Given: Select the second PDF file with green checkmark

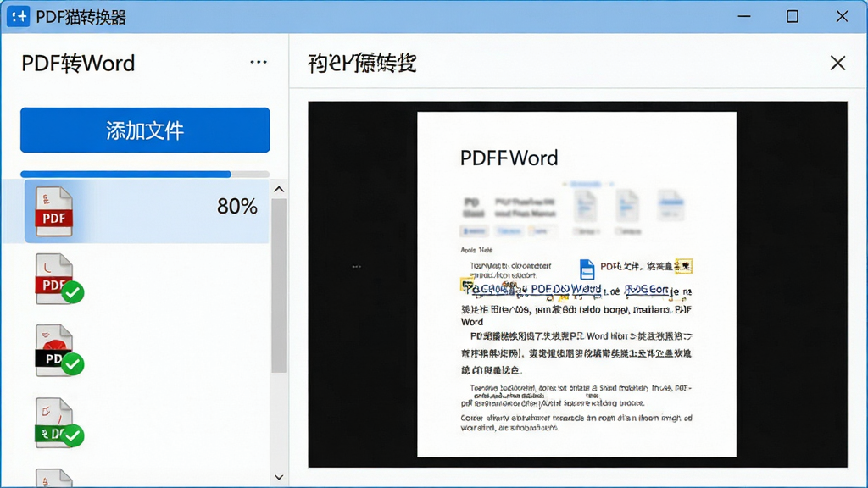Looking at the screenshot, I should pos(59,279).
